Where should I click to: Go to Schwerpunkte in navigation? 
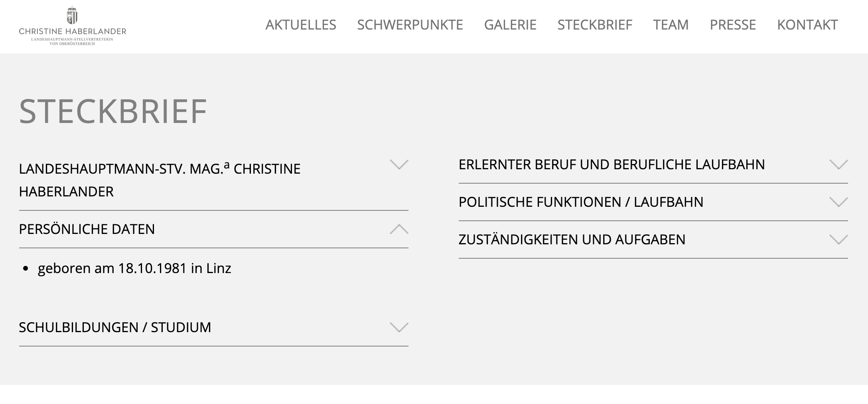410,25
